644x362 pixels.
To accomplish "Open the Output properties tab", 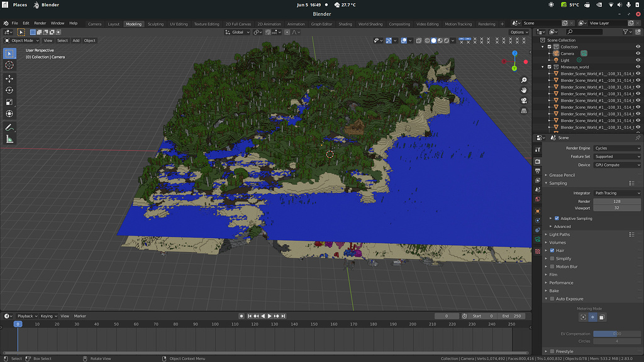I will point(538,171).
